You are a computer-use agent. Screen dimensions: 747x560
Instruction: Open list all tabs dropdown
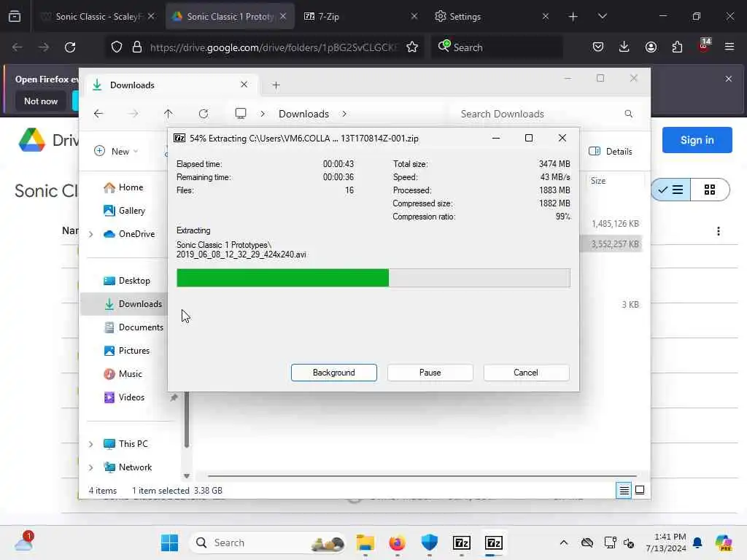pyautogui.click(x=602, y=16)
